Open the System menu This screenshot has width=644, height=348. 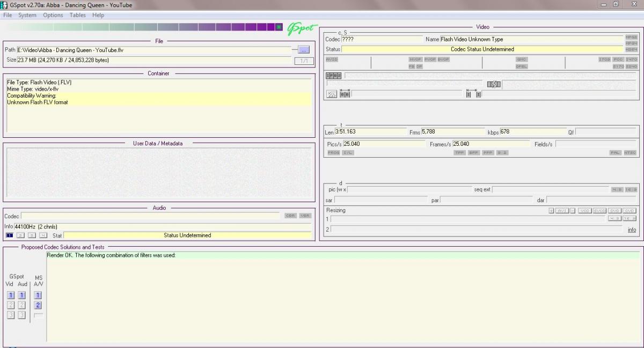(27, 15)
